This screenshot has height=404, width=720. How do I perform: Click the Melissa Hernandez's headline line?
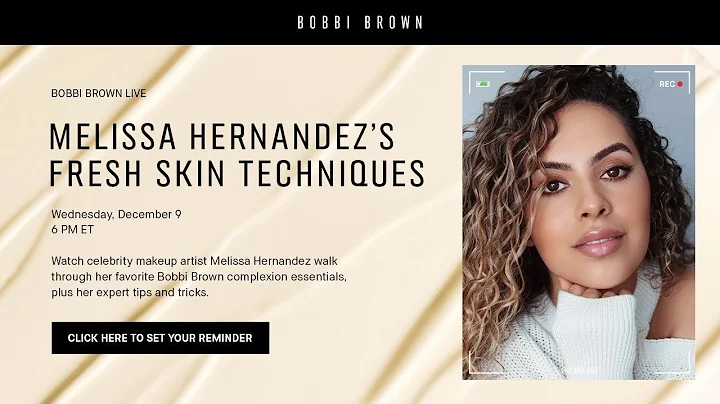coord(222,136)
